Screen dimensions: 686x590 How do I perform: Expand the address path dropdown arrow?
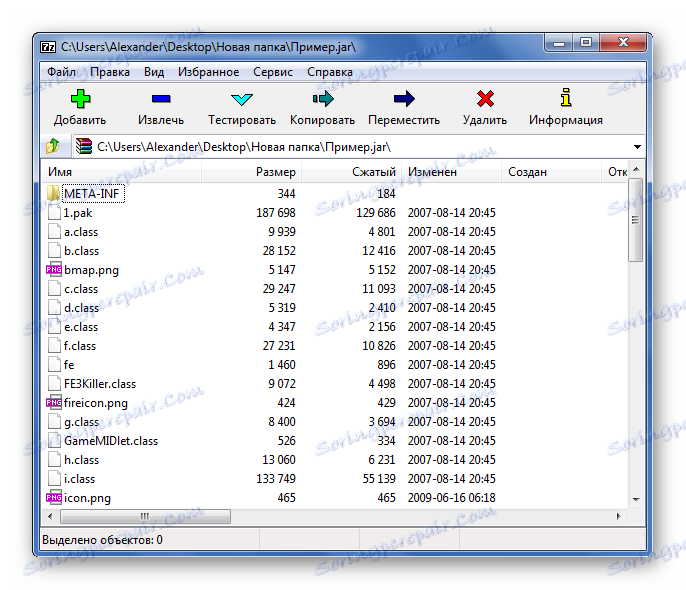[x=637, y=147]
